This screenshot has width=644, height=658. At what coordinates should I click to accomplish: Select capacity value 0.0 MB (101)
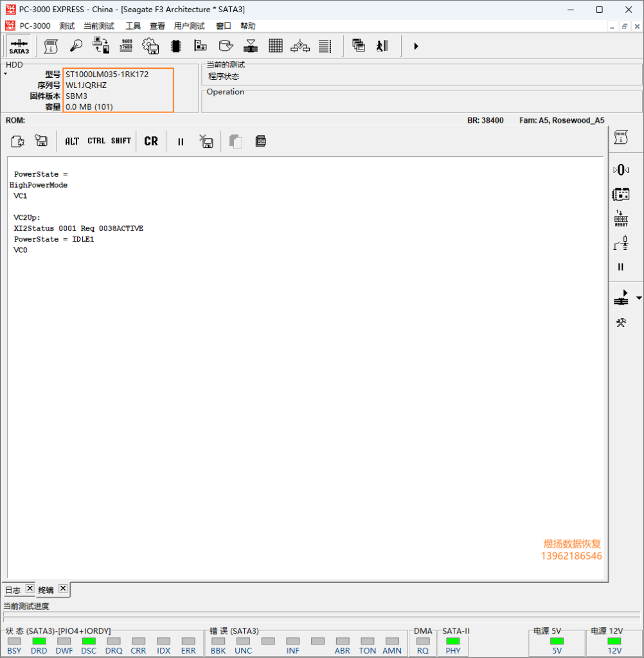pos(89,107)
